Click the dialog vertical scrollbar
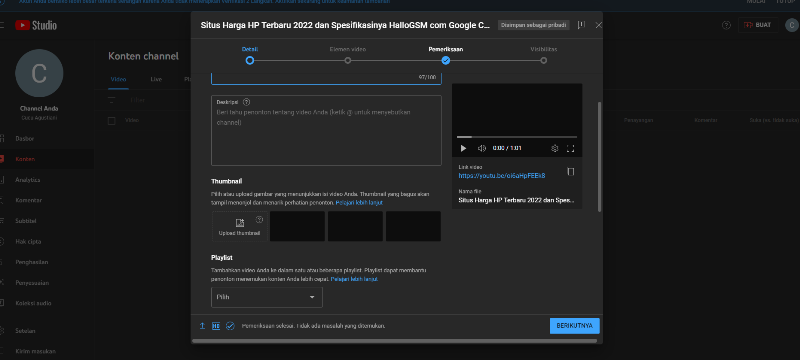Image resolution: width=800 pixels, height=360 pixels. (x=599, y=157)
